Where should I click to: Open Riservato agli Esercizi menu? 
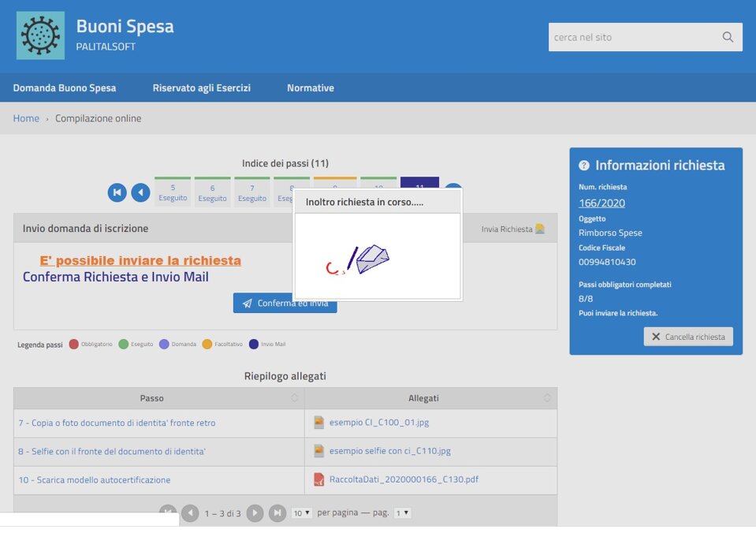tap(201, 88)
